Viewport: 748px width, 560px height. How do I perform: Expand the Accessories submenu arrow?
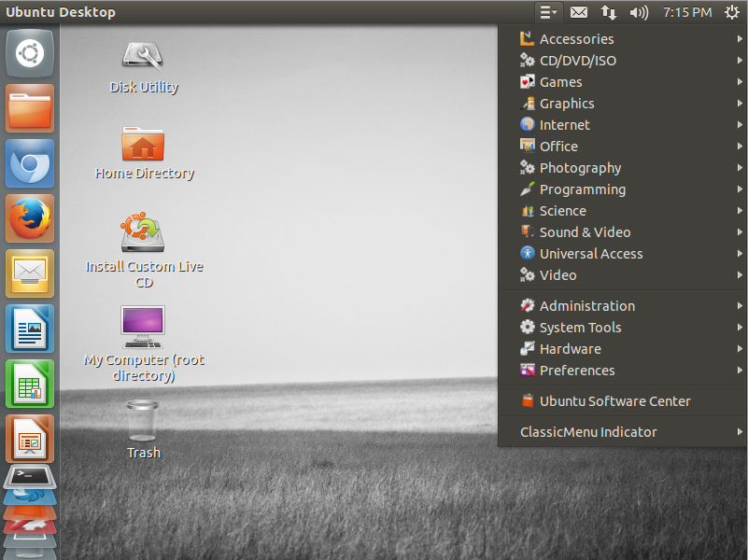740,39
